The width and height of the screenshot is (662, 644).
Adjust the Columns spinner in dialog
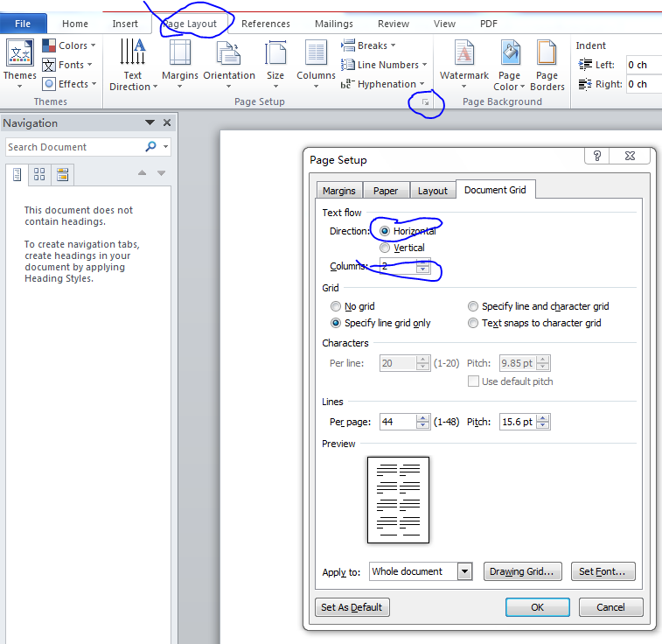(x=422, y=266)
